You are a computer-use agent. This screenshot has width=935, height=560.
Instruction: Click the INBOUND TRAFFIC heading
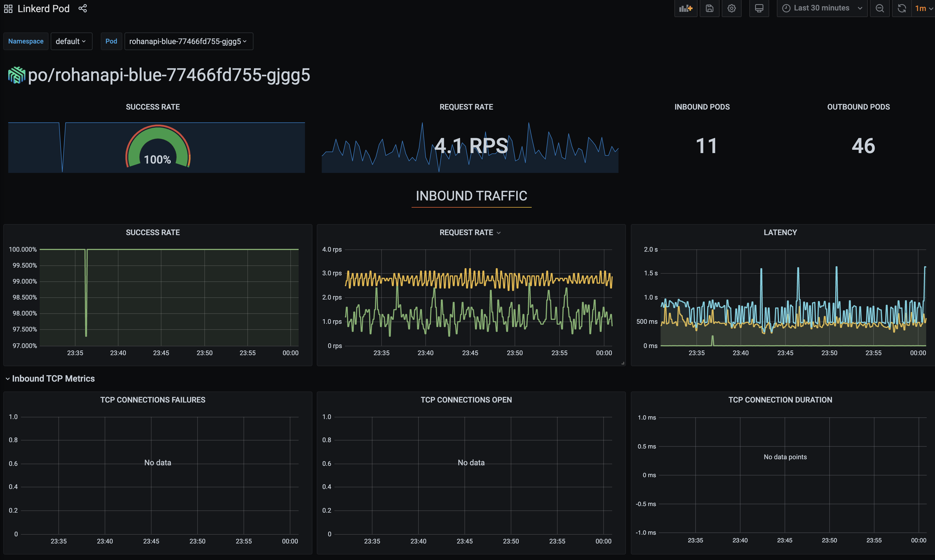pyautogui.click(x=471, y=196)
